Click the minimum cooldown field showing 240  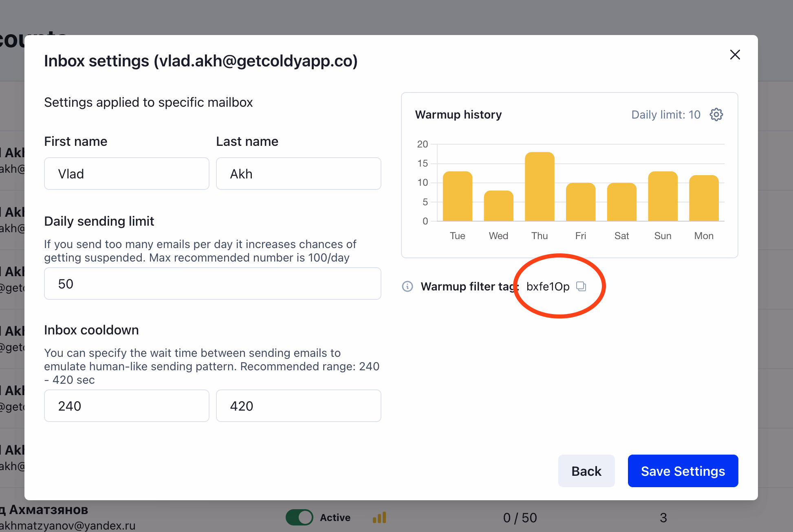(127, 406)
